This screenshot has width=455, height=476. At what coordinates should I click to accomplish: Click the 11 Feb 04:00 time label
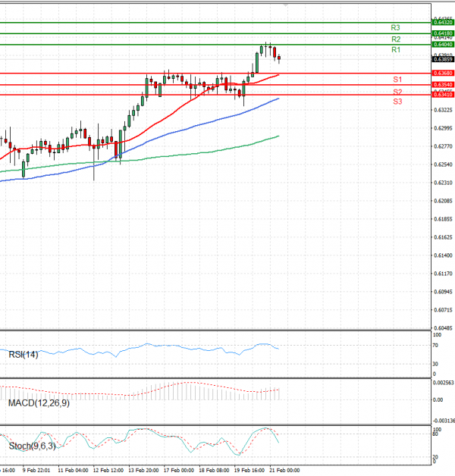point(73,470)
